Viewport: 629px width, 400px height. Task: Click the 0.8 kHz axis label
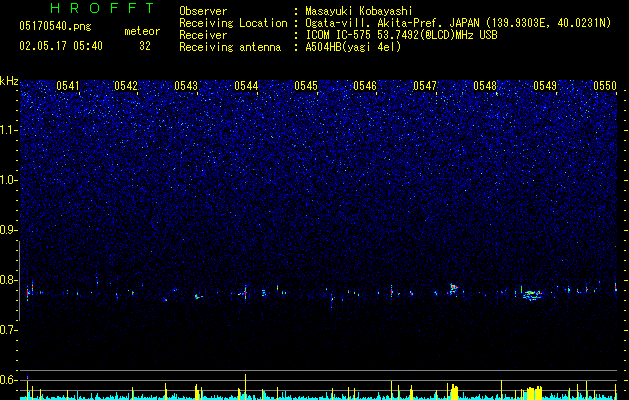click(8, 280)
